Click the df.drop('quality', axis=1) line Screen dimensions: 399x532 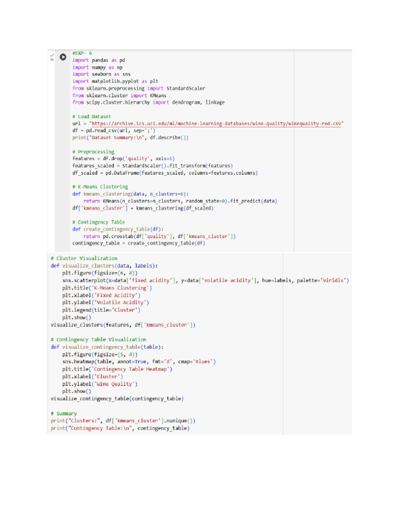click(x=124, y=158)
